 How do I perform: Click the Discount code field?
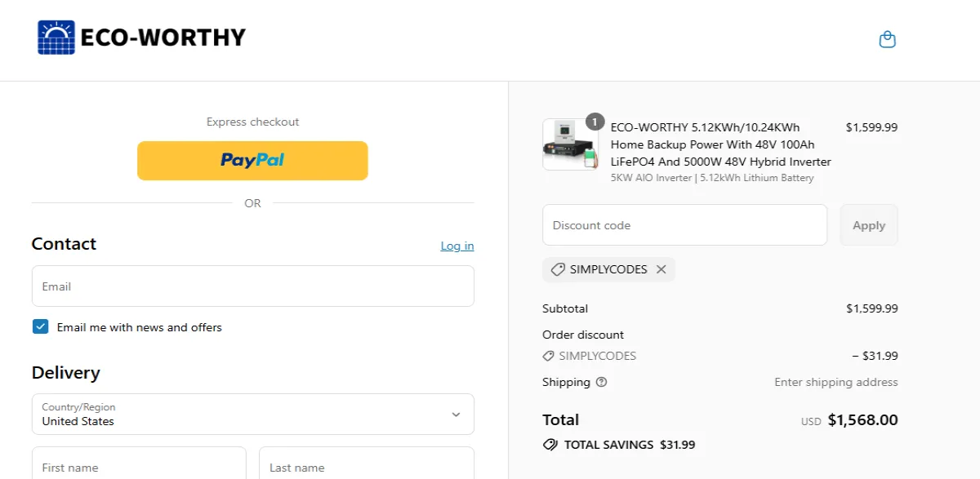coord(684,224)
